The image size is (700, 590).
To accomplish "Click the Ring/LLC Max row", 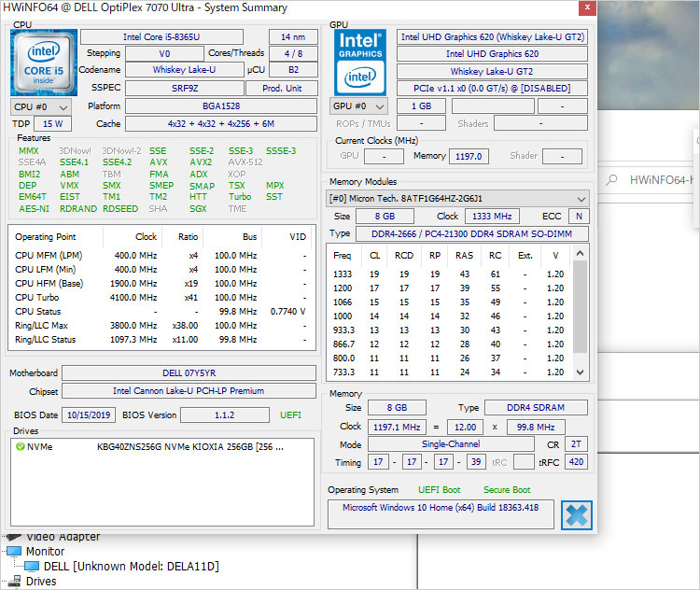I will (x=161, y=326).
